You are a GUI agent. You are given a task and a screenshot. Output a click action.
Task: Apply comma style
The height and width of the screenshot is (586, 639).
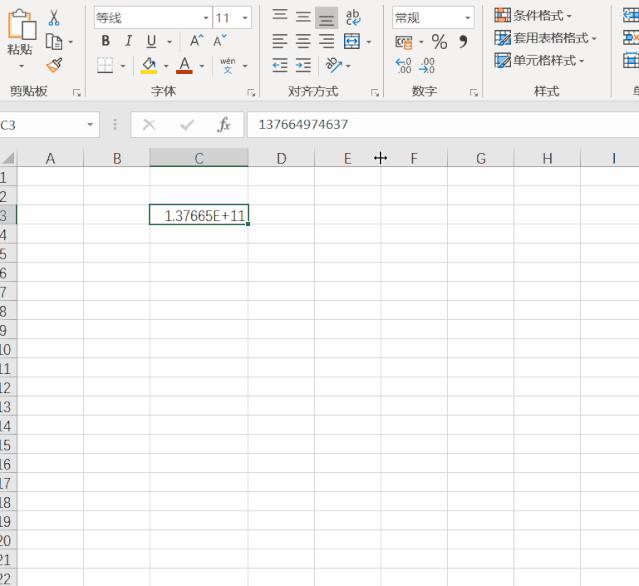coord(463,42)
